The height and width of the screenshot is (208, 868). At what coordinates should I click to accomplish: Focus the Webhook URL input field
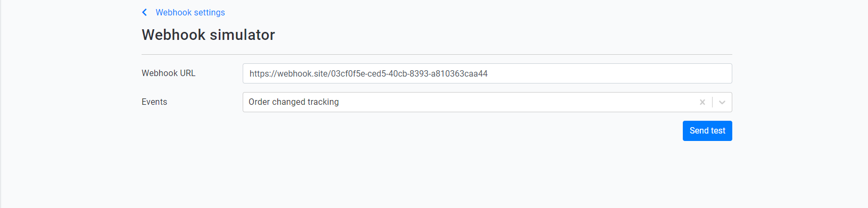click(487, 73)
